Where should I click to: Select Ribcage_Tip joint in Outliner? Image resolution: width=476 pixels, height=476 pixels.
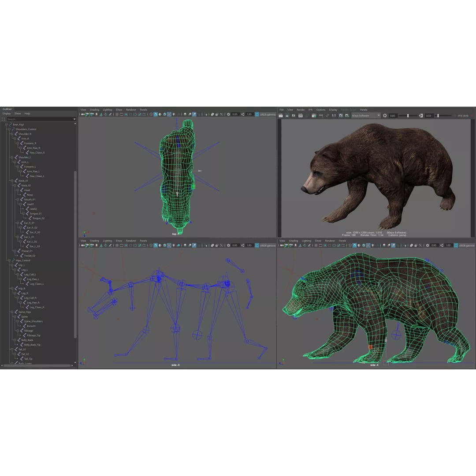(33, 335)
